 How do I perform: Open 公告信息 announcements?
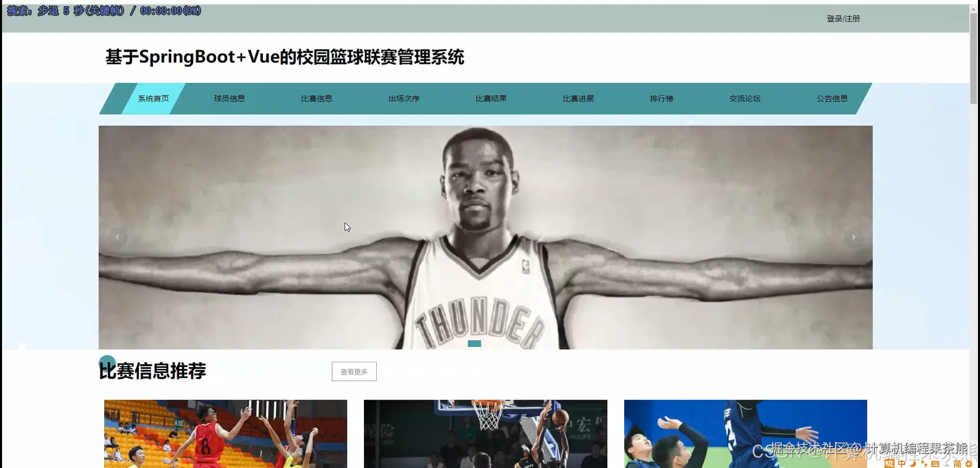tap(832, 99)
